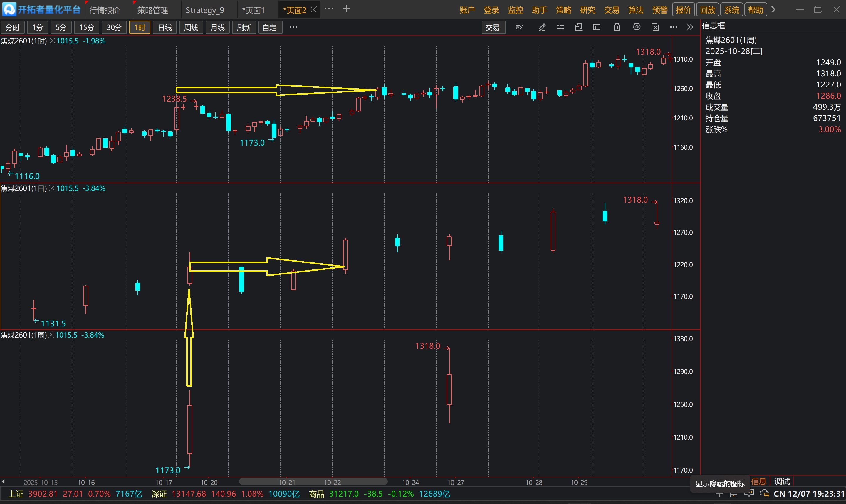Open the period-bar three-dot more menu
The image size is (846, 504).
pyautogui.click(x=293, y=27)
